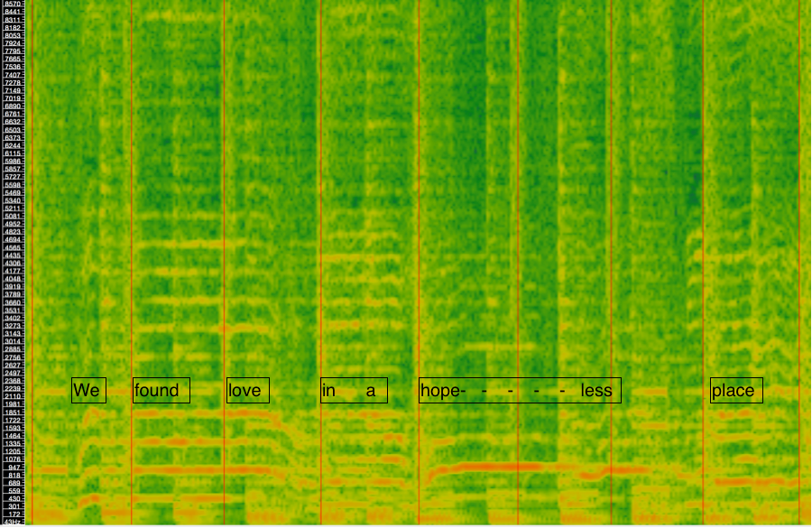Click the 4435 frequency axis label
812x528 pixels.
(13, 255)
